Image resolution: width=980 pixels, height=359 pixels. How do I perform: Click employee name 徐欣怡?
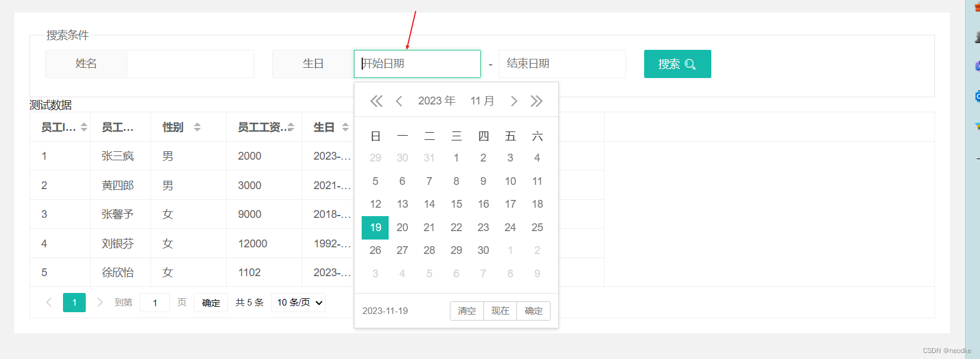[x=118, y=273]
